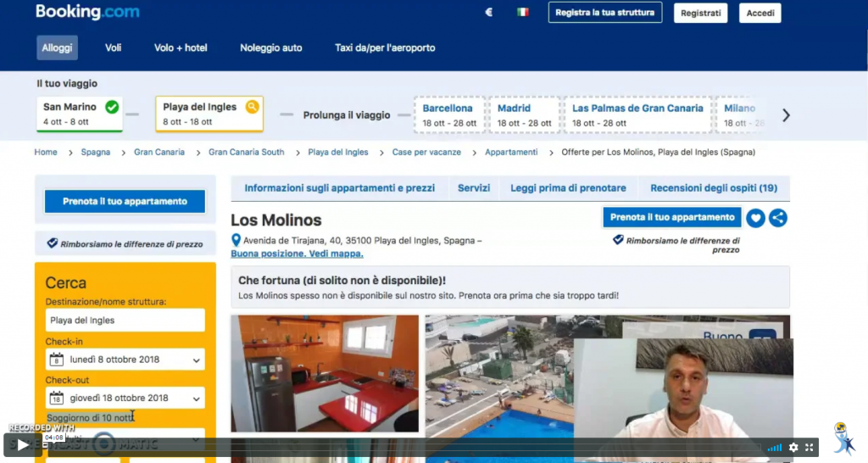Adjust the video volume bars

tap(775, 448)
